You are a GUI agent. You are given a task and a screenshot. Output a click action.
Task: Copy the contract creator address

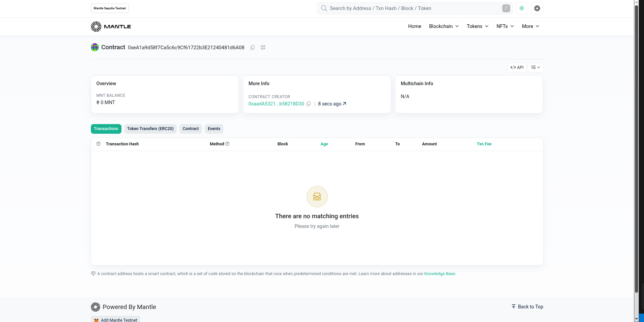[x=309, y=104]
